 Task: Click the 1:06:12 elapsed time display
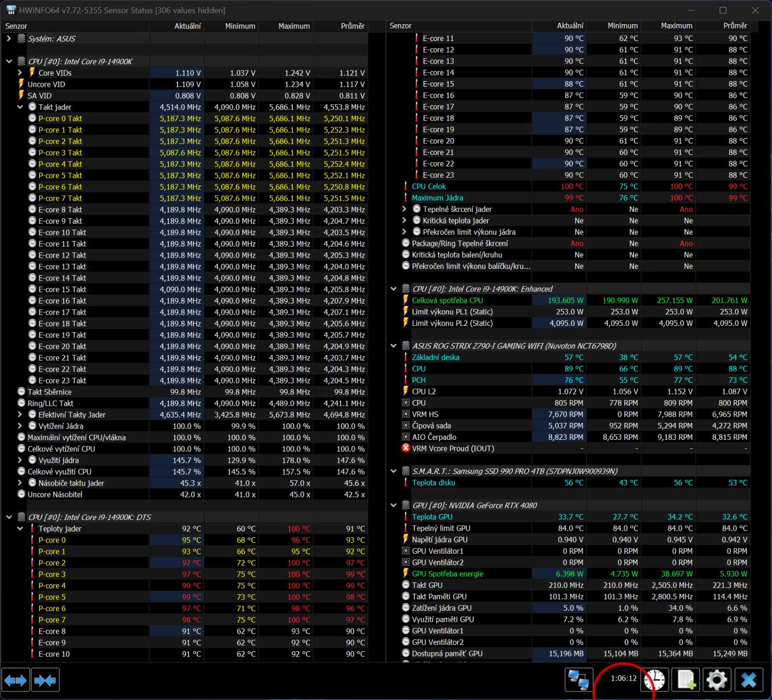click(623, 678)
